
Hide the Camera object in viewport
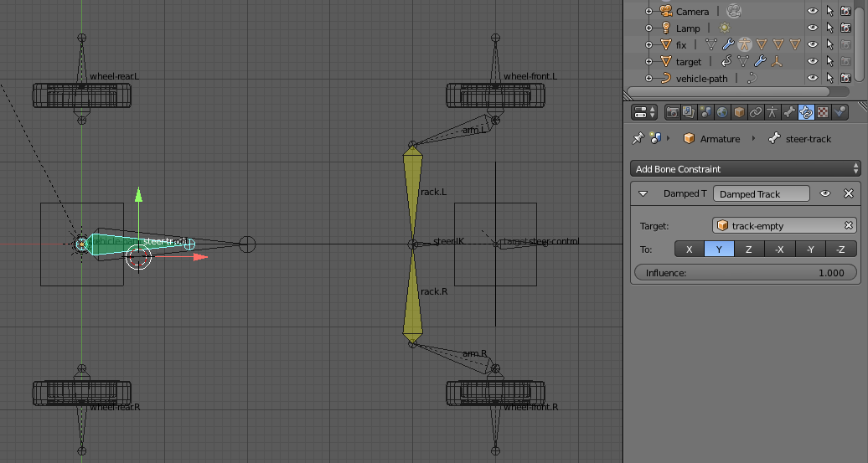tap(812, 11)
